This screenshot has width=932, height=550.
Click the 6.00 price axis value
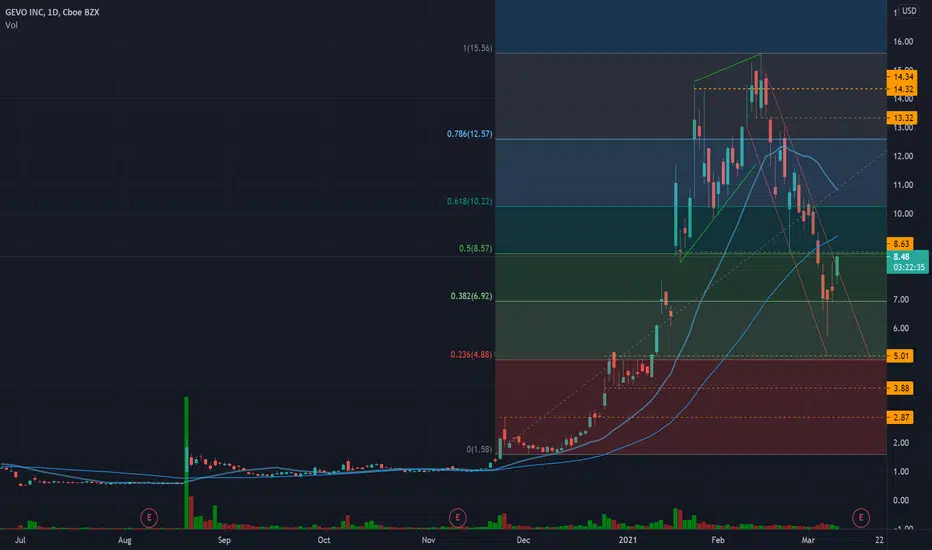click(901, 328)
